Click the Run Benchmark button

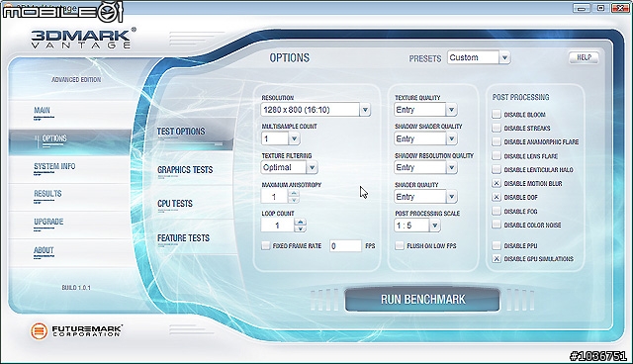tap(422, 300)
